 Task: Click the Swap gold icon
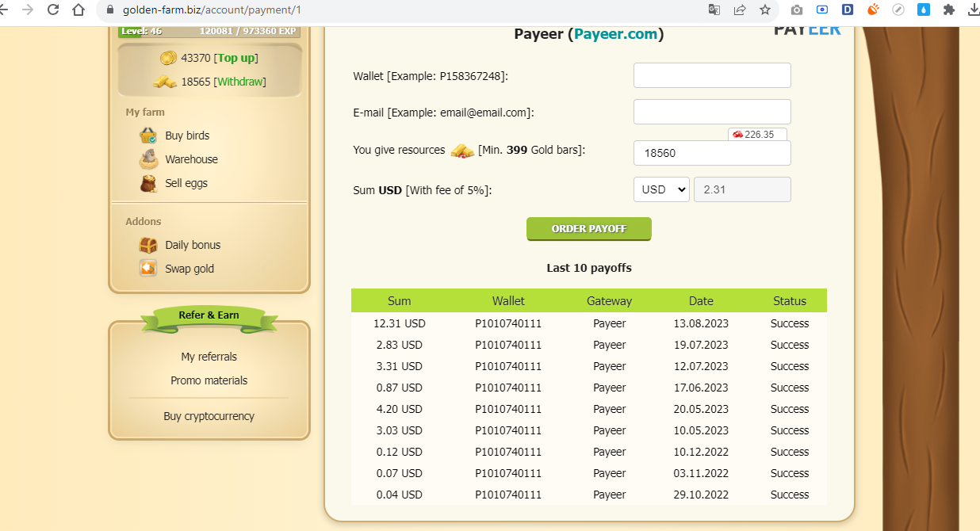[x=148, y=269]
